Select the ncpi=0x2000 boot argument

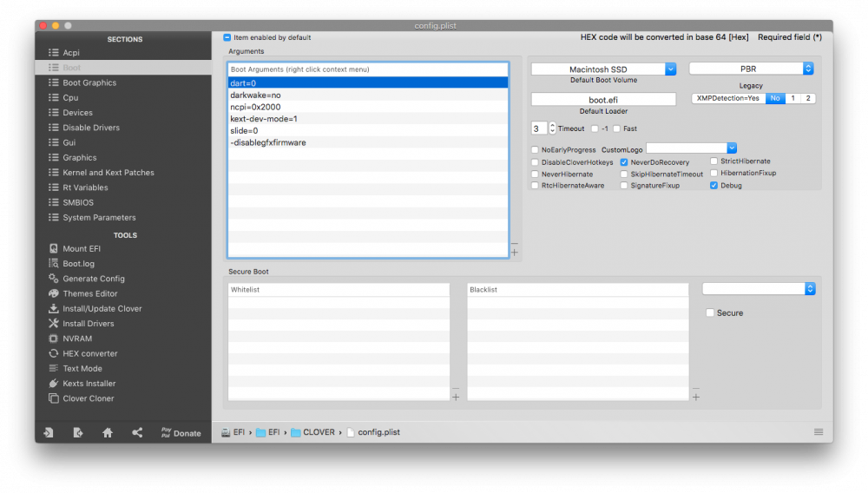(x=367, y=107)
